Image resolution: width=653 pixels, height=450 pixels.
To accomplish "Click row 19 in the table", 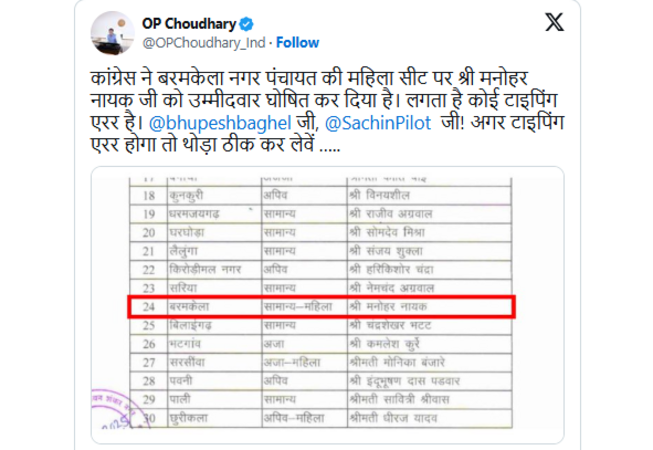I will pos(321,214).
